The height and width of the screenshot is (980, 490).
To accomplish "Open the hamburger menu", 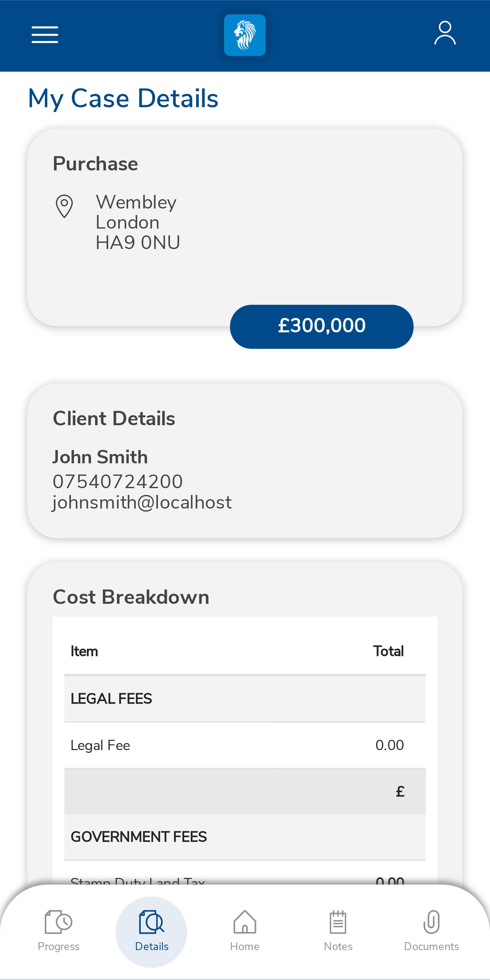I will click(x=45, y=35).
